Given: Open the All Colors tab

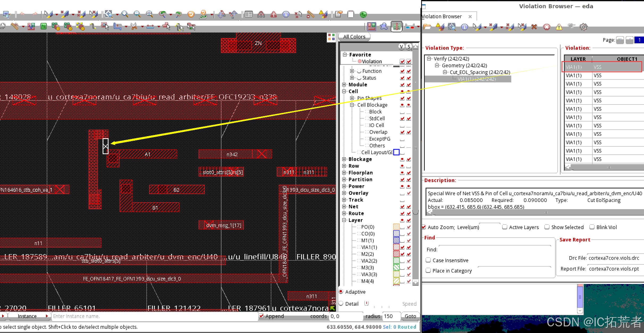Looking at the screenshot, I should pyautogui.click(x=354, y=37).
